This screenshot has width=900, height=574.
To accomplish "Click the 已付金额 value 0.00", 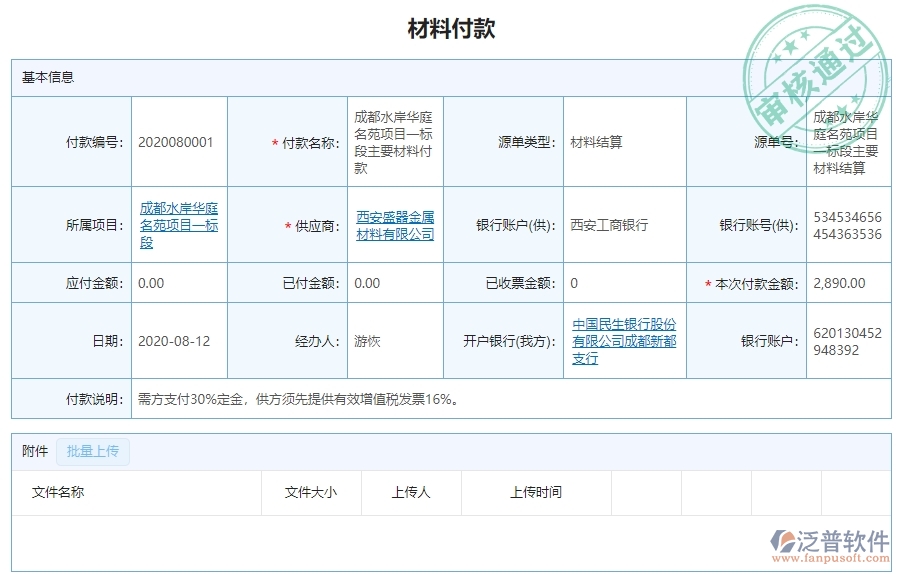I will pos(367,283).
